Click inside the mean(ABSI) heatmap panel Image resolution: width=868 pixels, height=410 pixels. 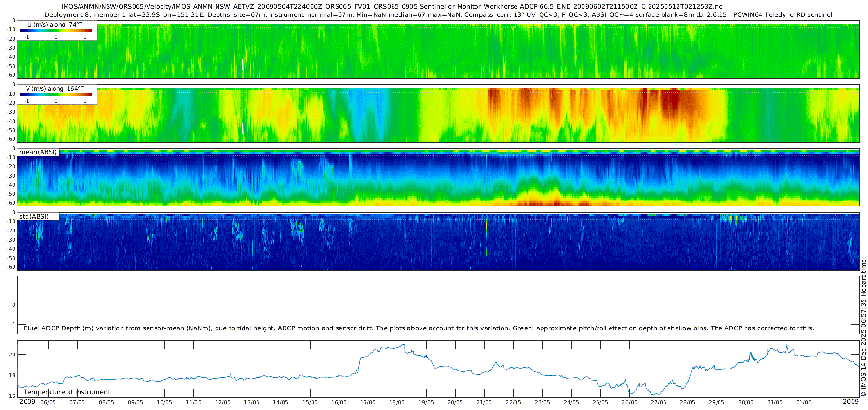438,178
